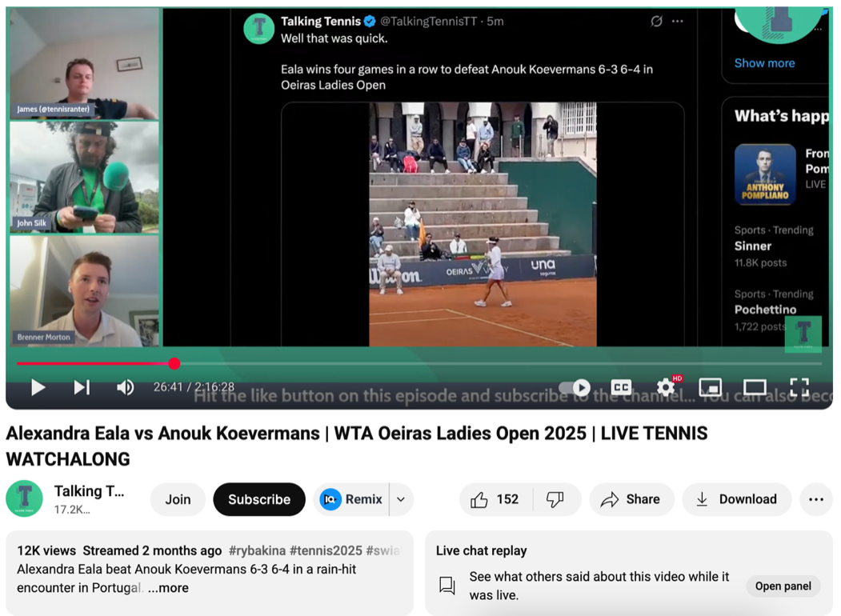Screen dimensions: 841x616
Task: Open live chat replay panel
Action: (x=783, y=586)
